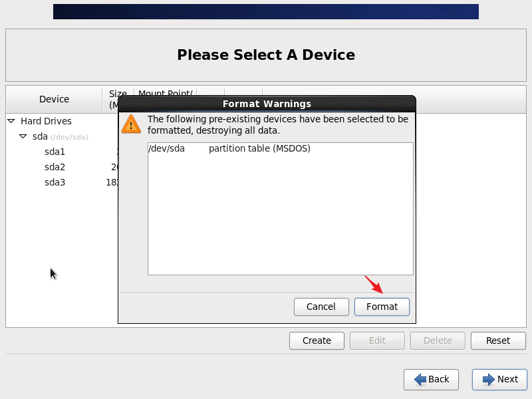The height and width of the screenshot is (399, 532).
Task: Click the blue left-arrow Back icon
Action: [x=420, y=379]
